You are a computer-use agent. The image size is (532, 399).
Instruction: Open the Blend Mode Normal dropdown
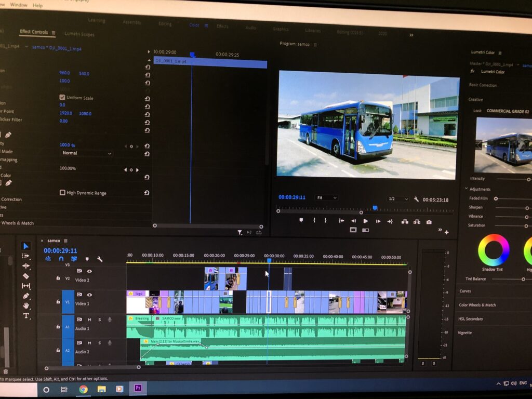87,153
